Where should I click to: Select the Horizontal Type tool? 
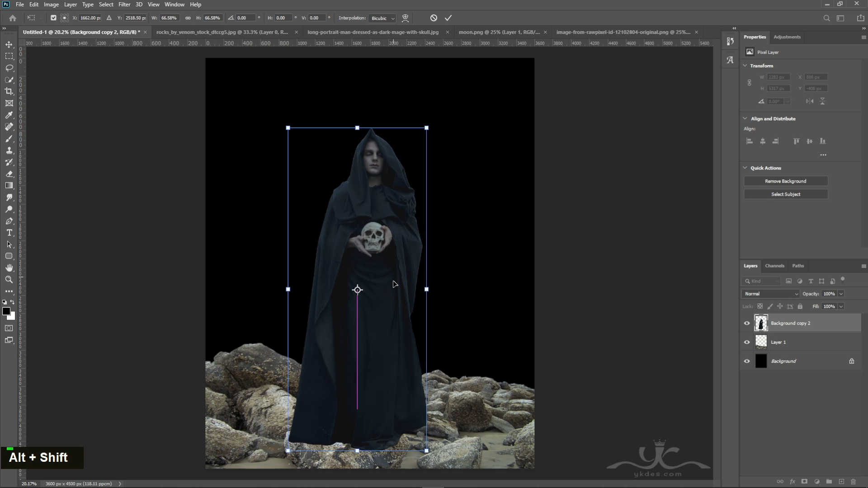9,233
